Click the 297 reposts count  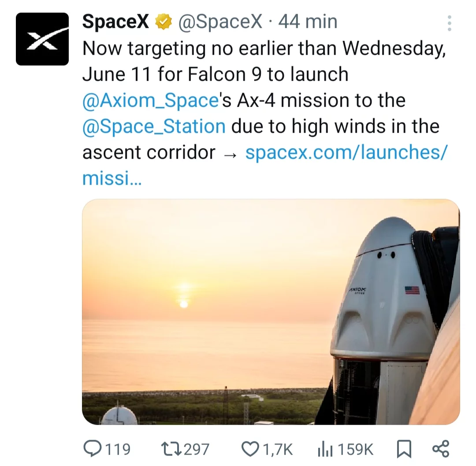pyautogui.click(x=196, y=449)
